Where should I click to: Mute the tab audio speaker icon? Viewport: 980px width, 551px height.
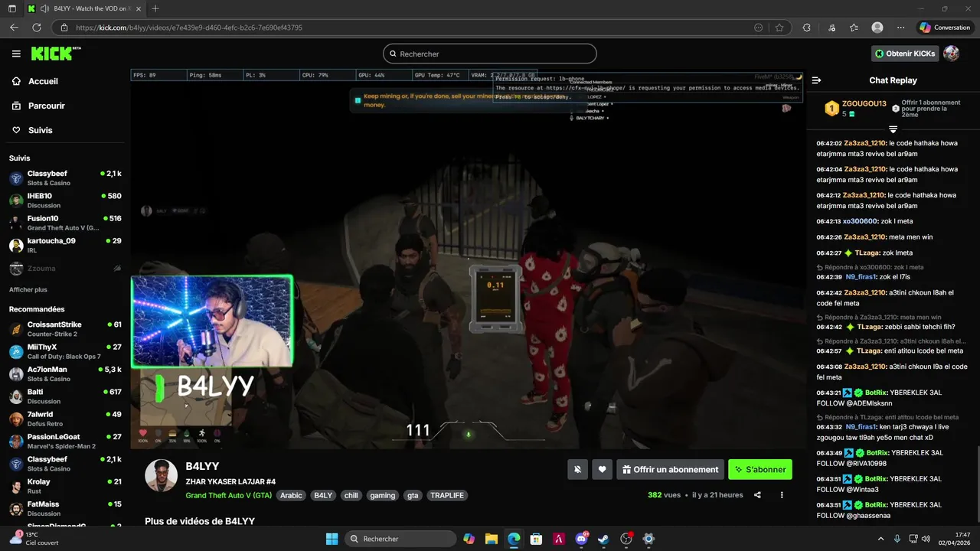(x=45, y=8)
